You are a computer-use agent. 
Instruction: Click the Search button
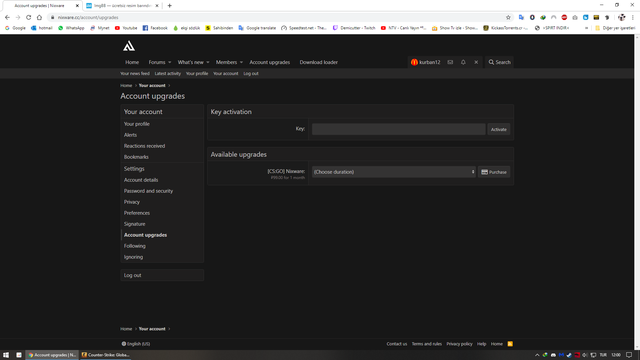(x=500, y=62)
